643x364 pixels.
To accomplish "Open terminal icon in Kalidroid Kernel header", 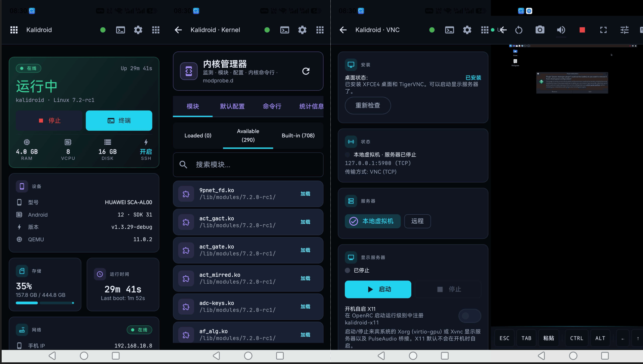I will click(x=285, y=30).
